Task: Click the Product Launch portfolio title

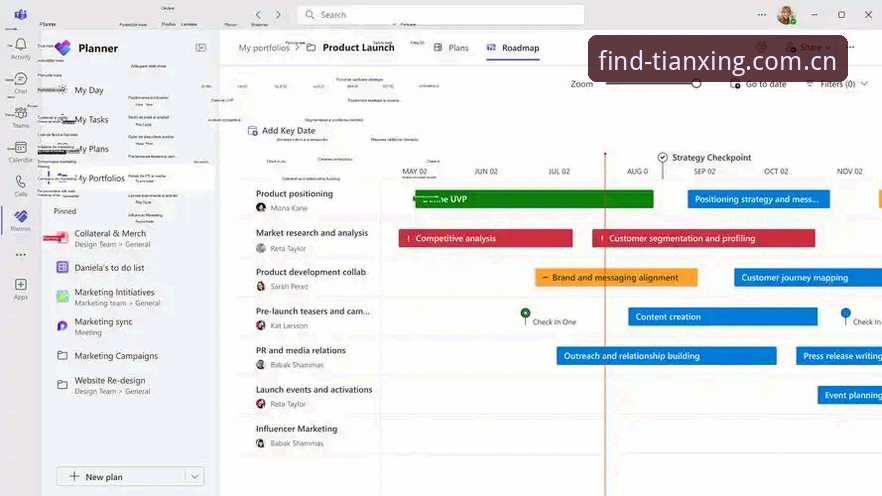Action: click(358, 48)
